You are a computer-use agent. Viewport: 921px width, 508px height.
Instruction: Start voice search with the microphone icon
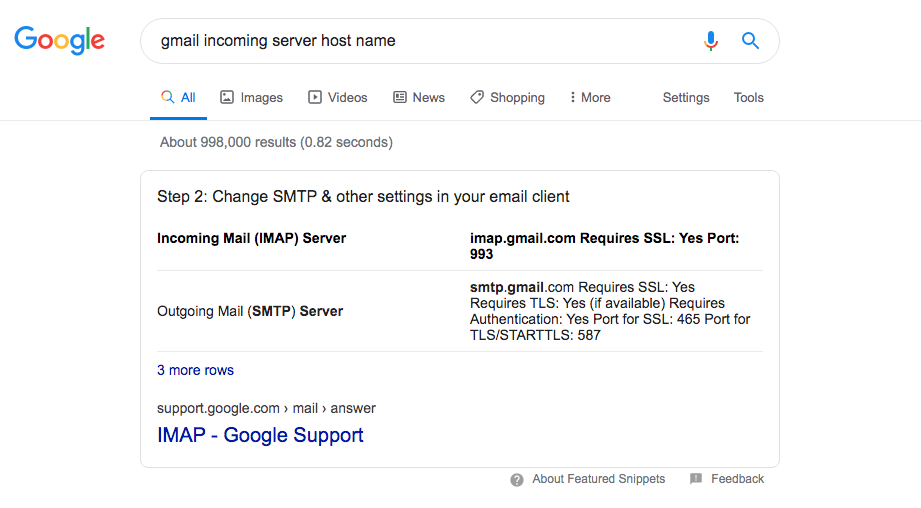point(711,41)
